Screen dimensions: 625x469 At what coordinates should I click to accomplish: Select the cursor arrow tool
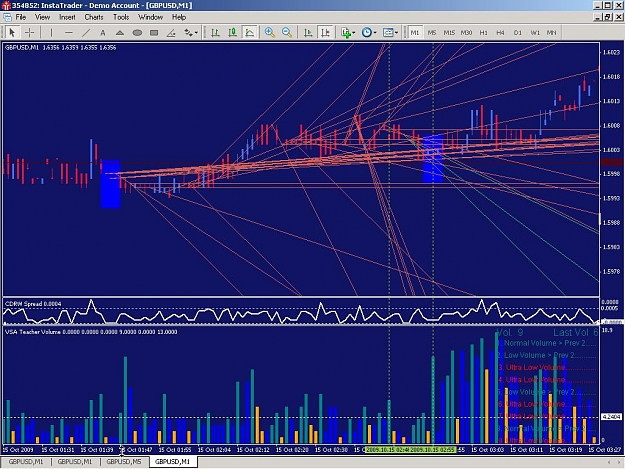pyautogui.click(x=12, y=32)
